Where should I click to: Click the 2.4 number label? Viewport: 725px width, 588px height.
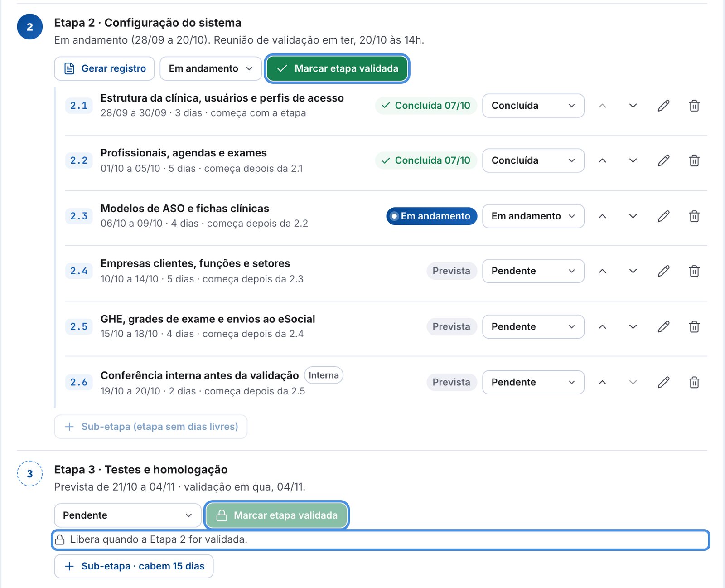pos(79,271)
